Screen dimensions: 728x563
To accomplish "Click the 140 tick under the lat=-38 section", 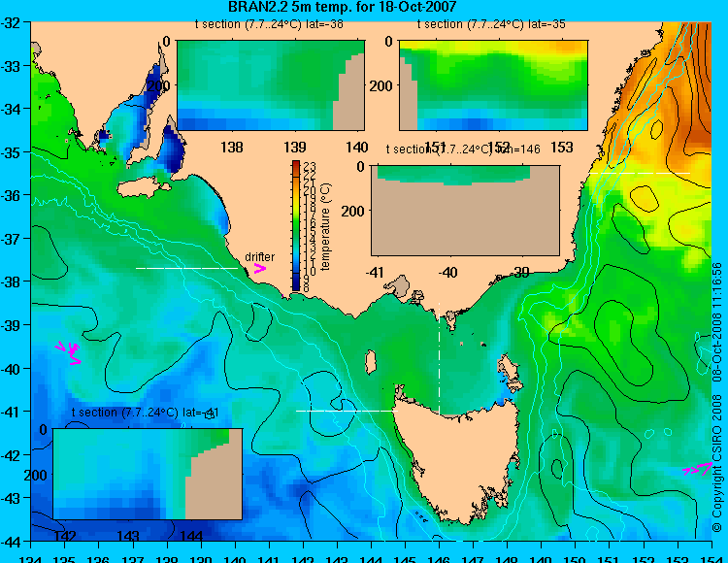I will (x=357, y=148).
